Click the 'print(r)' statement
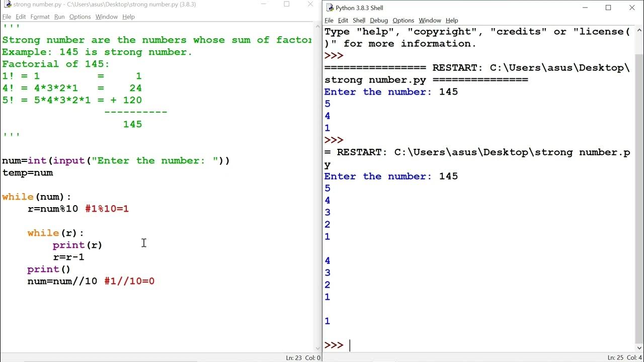 pyautogui.click(x=77, y=245)
